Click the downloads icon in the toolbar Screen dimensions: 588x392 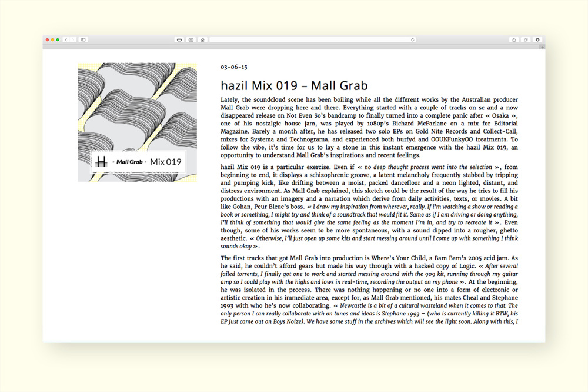click(537, 40)
